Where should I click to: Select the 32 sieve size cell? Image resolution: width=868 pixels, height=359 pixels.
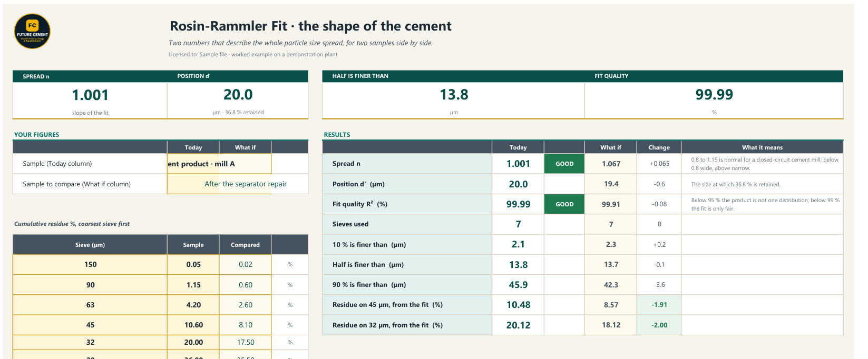coord(90,342)
